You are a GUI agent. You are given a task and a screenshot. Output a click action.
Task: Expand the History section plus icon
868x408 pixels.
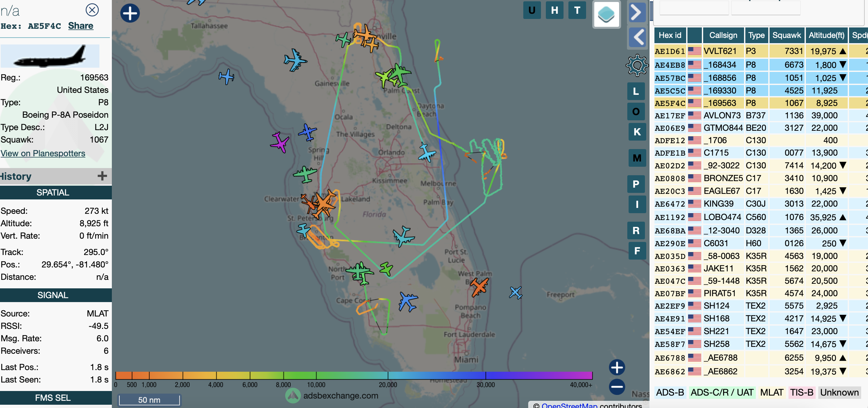click(102, 176)
